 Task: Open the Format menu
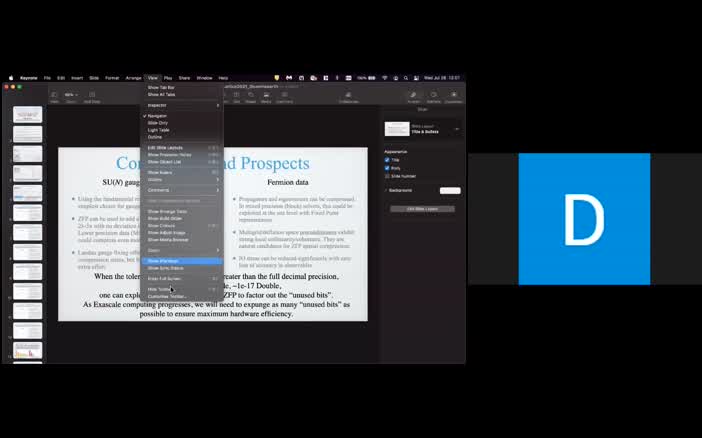tap(112, 78)
